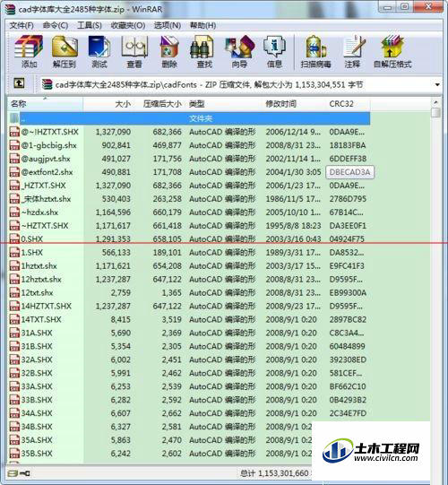Click the WinRAR title bar app icon

point(10,9)
